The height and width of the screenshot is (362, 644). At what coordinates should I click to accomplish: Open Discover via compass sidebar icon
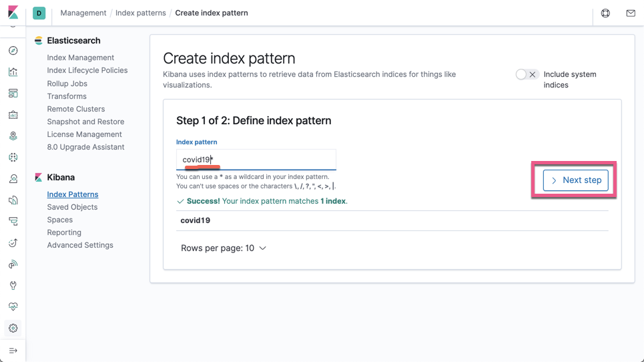(x=13, y=51)
